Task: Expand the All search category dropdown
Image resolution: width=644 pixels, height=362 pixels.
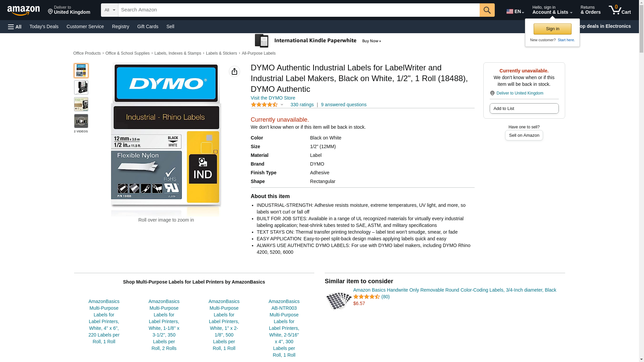Action: [109, 10]
